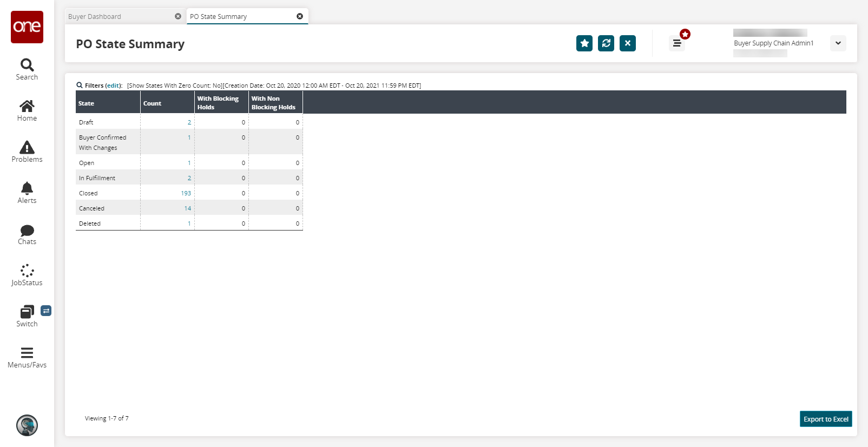Click the Export to Excel button
868x447 pixels.
click(x=826, y=419)
